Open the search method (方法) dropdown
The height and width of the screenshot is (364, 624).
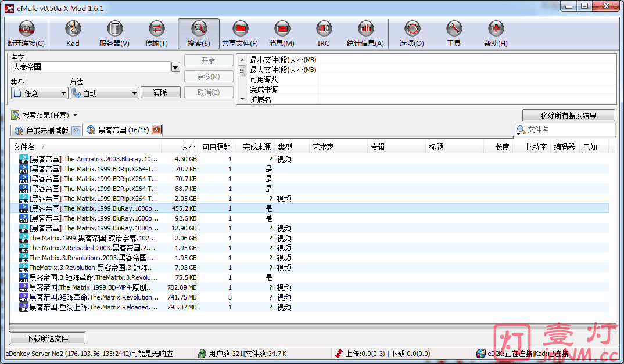(104, 93)
